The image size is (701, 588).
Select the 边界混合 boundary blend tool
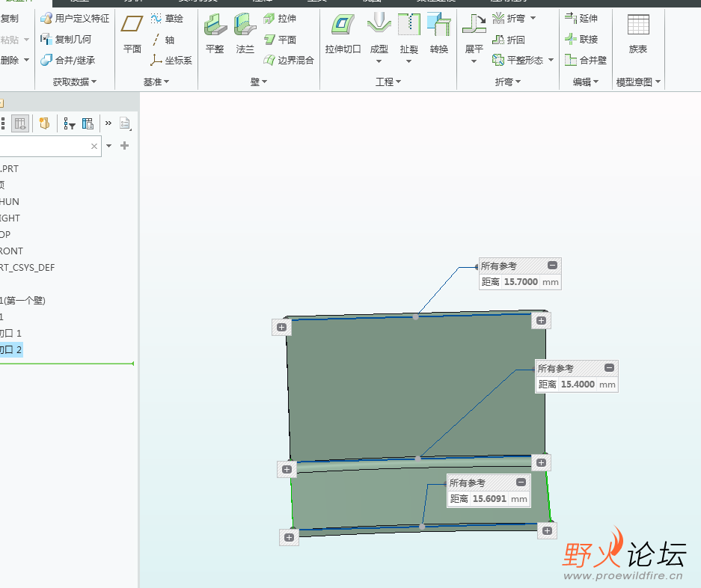(289, 60)
